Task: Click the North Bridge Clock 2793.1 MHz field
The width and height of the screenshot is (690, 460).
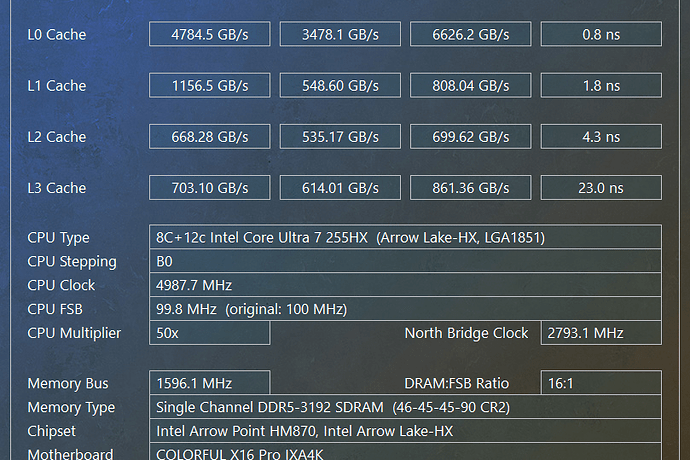Action: click(601, 333)
